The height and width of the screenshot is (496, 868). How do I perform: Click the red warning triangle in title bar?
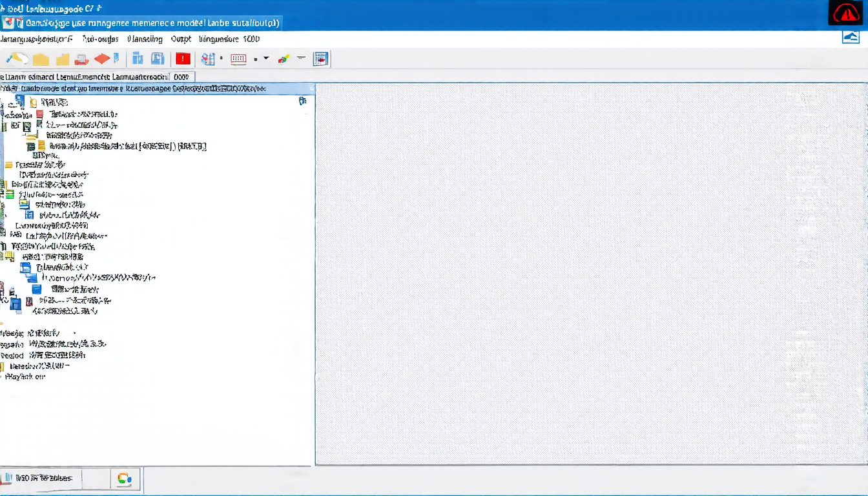click(845, 13)
